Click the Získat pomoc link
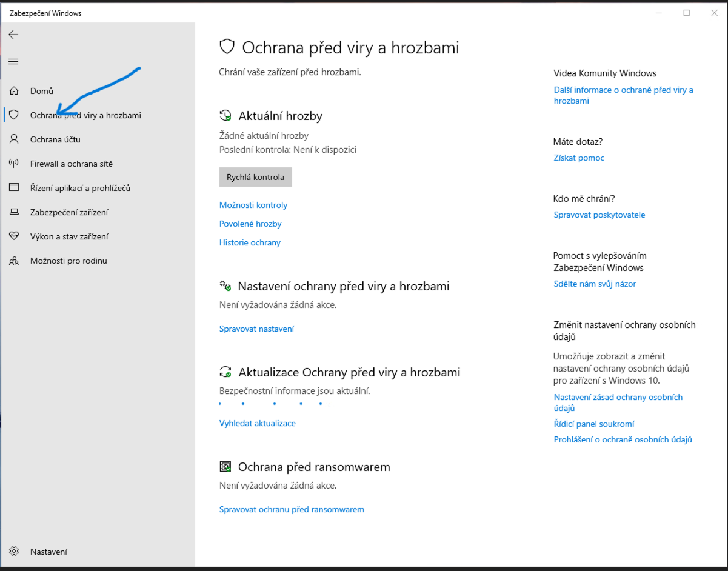Viewport: 728px width, 571px height. tap(579, 158)
